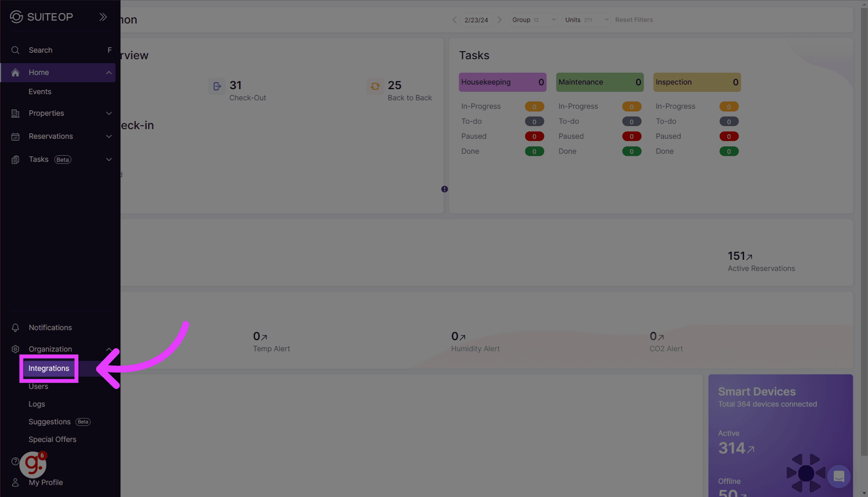Click the Search magnifier icon in sidebar
The width and height of the screenshot is (868, 497).
pyautogui.click(x=15, y=50)
